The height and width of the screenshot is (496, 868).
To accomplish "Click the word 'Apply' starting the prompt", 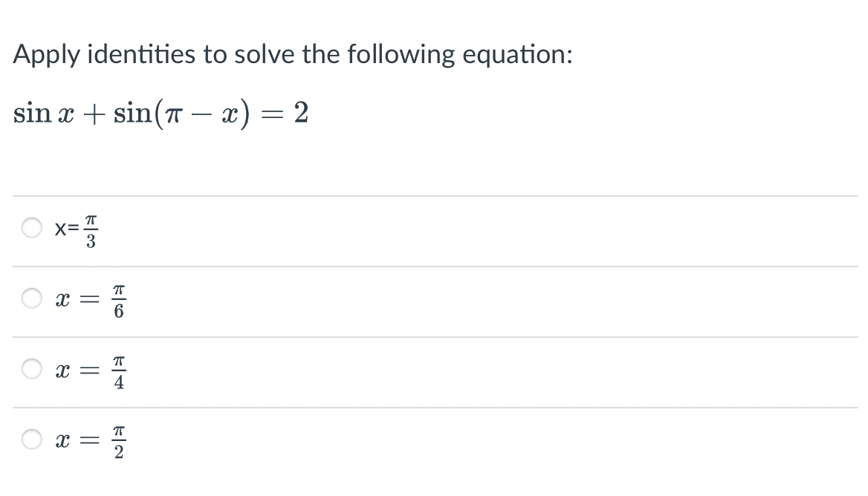I will click(x=46, y=55).
